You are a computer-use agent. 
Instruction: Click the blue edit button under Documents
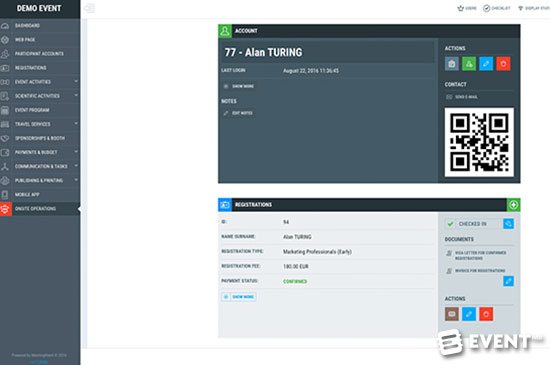(x=509, y=281)
